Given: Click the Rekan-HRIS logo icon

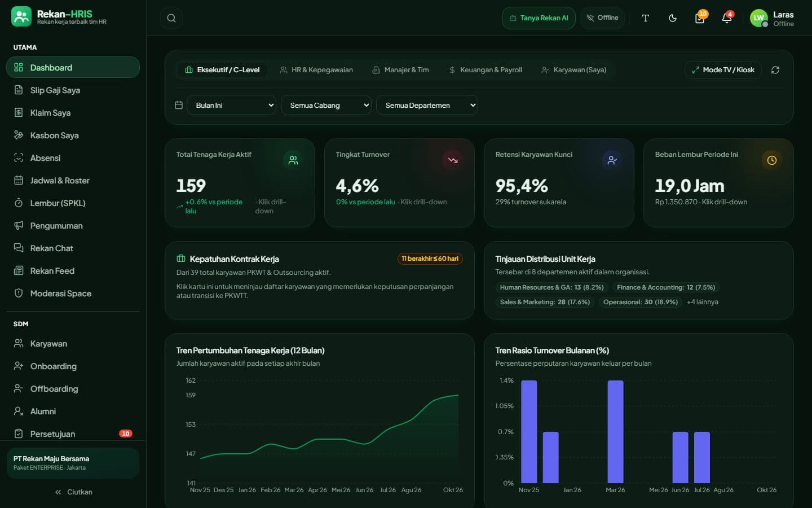Looking at the screenshot, I should click(x=21, y=16).
